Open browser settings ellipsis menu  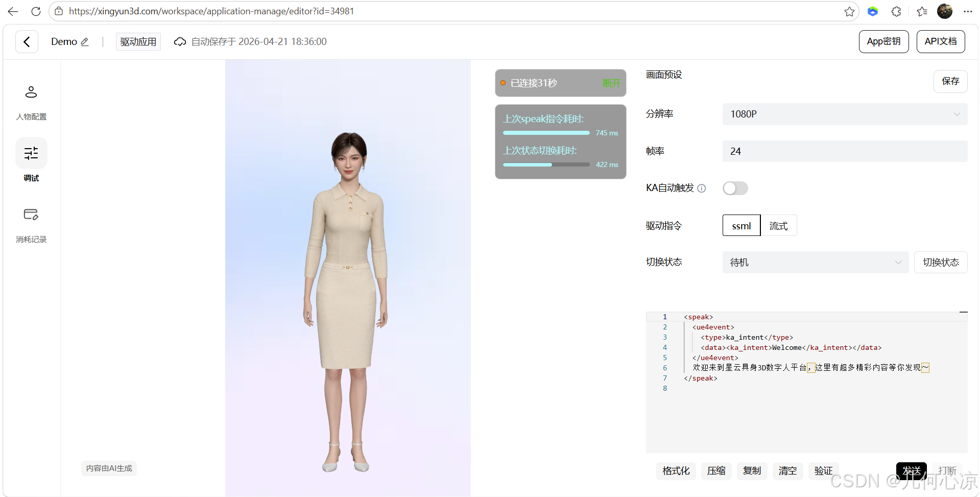point(968,11)
